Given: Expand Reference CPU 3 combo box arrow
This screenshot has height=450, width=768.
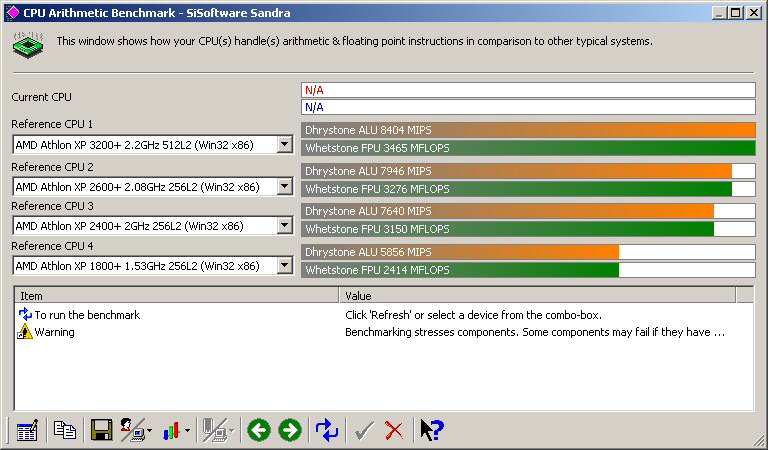Looking at the screenshot, I should (x=285, y=225).
